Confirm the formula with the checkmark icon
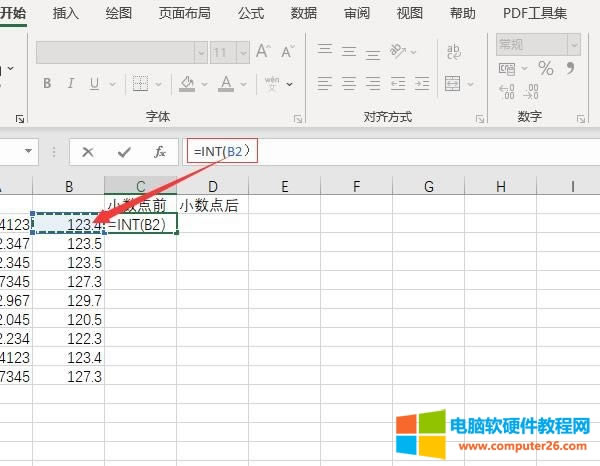 point(124,152)
